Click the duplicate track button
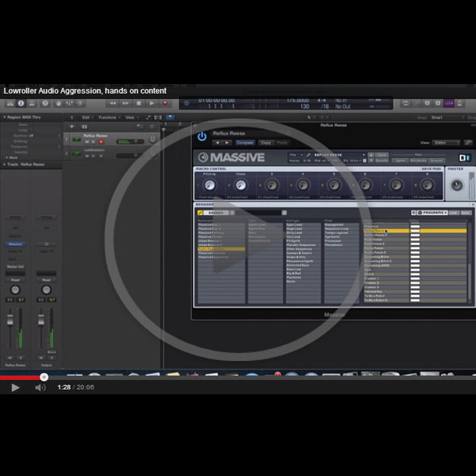Viewport: 476px width, 476px height. coord(84,127)
